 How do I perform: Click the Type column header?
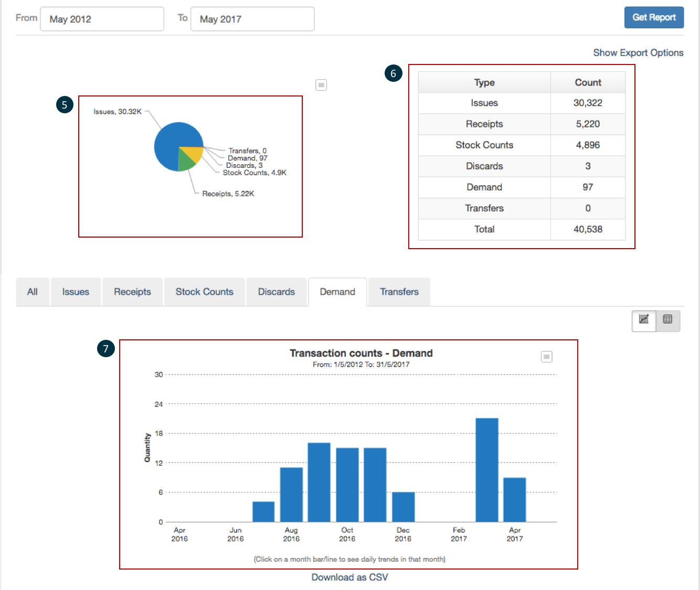click(x=484, y=82)
